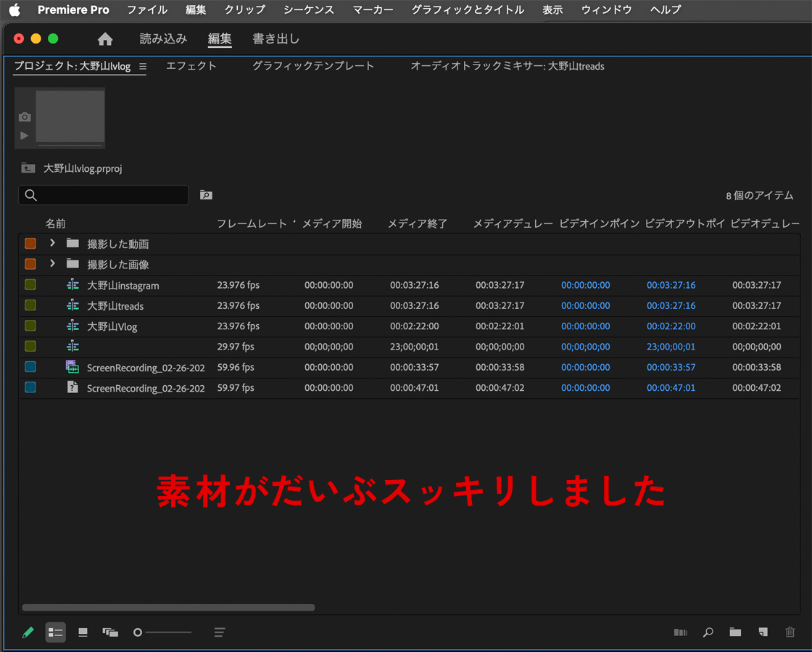Click the Automate to Sequence icon
Screen dimensions: 812x652
tap(680, 632)
